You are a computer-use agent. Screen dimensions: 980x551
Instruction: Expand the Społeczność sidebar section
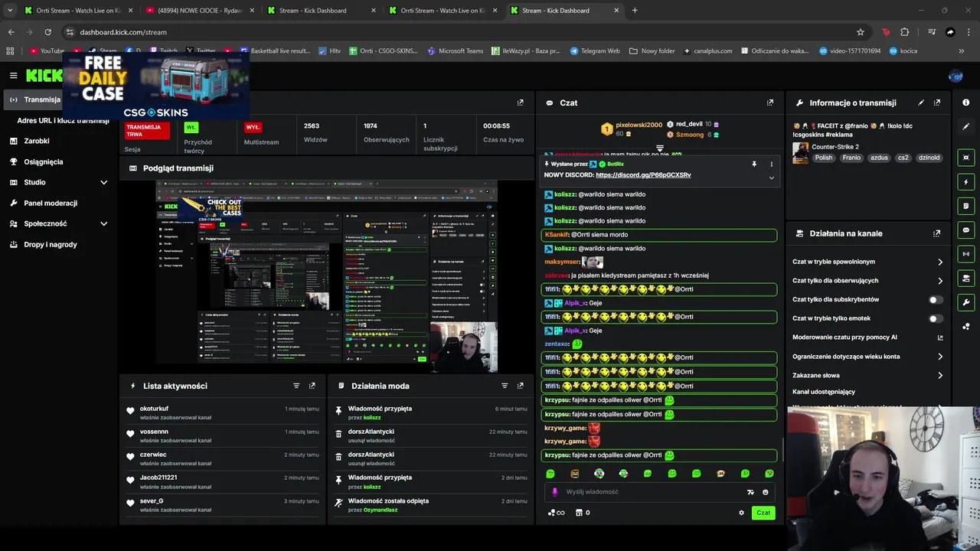pyautogui.click(x=103, y=223)
